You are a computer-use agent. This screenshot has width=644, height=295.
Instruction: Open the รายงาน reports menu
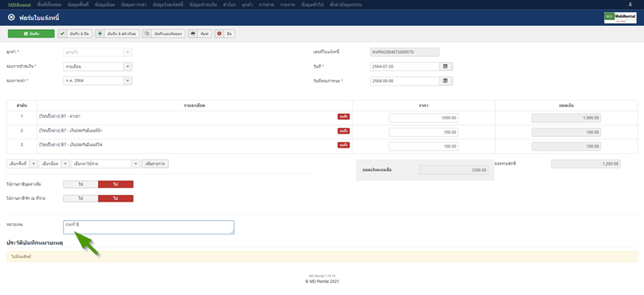[287, 5]
